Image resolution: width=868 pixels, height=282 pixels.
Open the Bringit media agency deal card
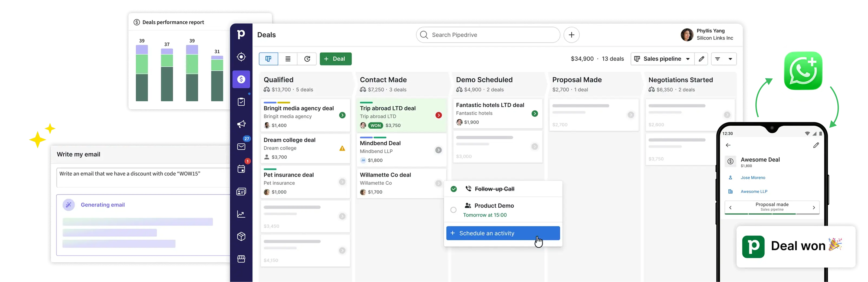coord(305,115)
